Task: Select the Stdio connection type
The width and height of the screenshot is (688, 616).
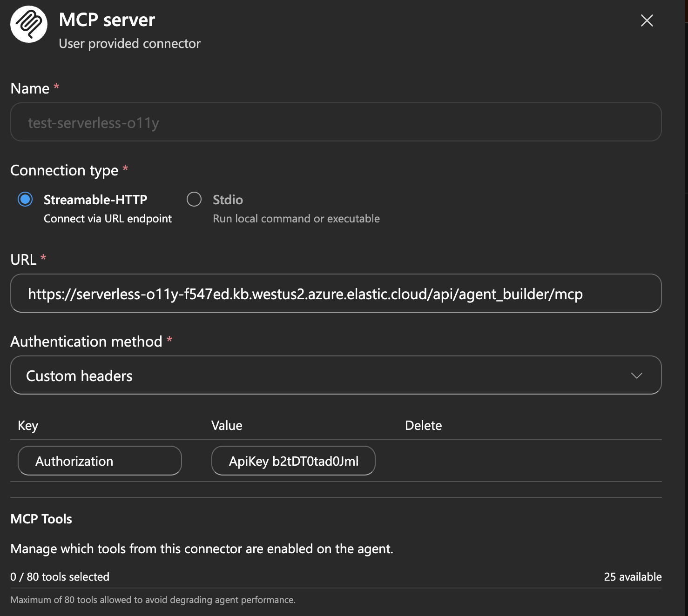Action: point(194,200)
